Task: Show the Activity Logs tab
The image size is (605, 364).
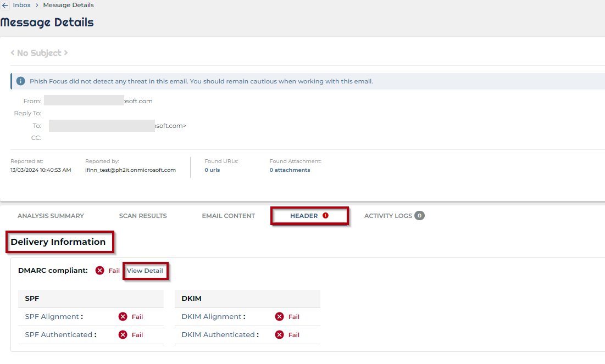Action: [x=388, y=216]
